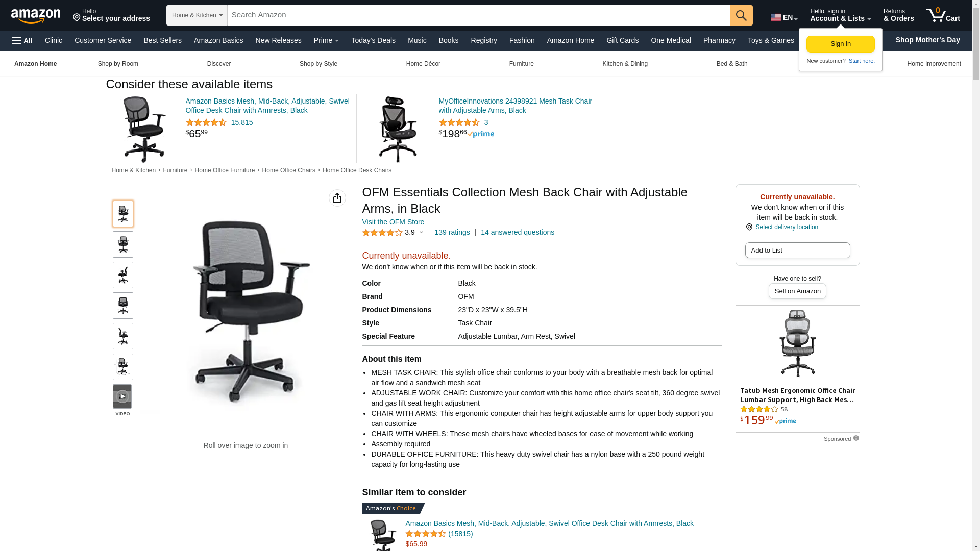
Task: Click the share icon on product image
Action: 337,198
